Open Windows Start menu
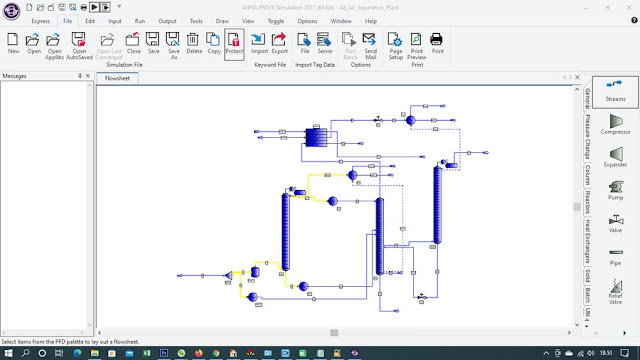 click(x=8, y=353)
